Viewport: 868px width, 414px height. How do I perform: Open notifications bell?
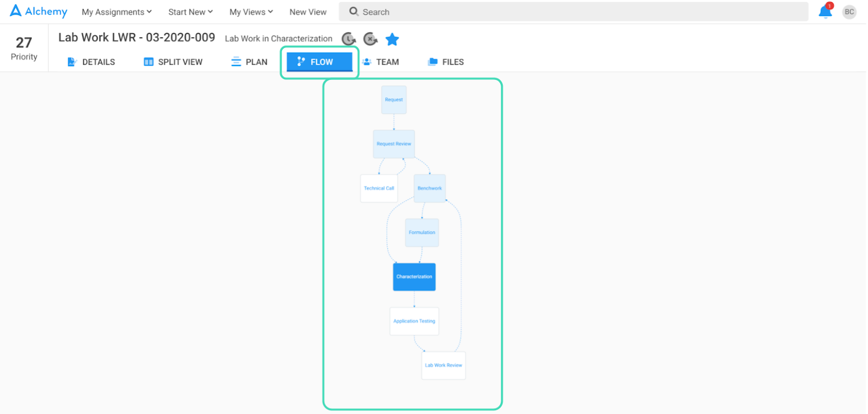click(x=826, y=11)
